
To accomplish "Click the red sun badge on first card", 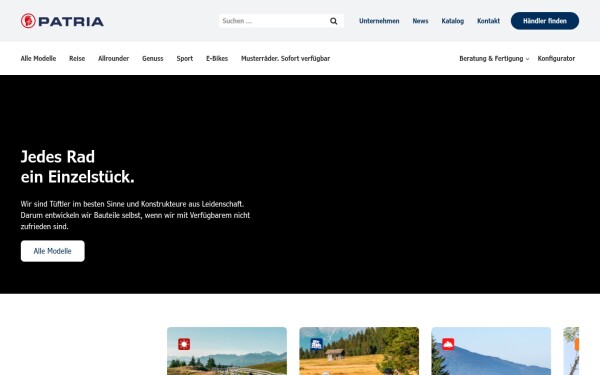I will click(184, 344).
